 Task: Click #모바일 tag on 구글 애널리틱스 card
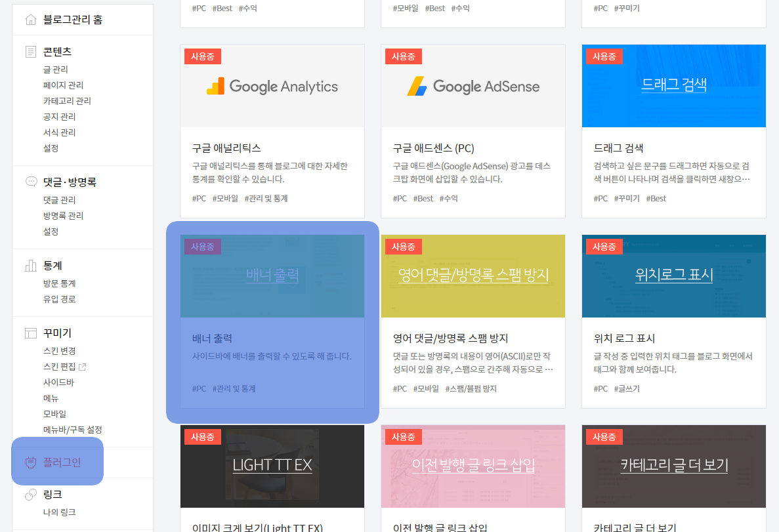click(225, 198)
